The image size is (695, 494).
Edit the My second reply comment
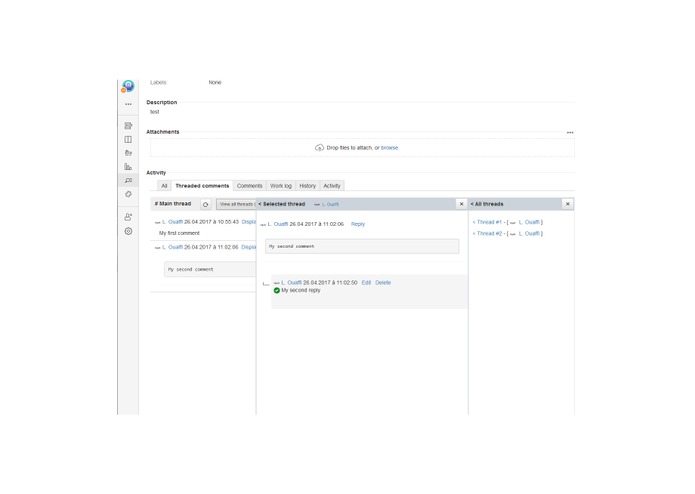pyautogui.click(x=366, y=283)
